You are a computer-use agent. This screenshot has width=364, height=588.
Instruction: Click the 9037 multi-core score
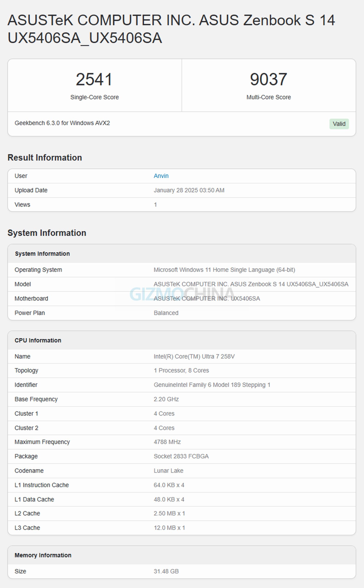[269, 79]
